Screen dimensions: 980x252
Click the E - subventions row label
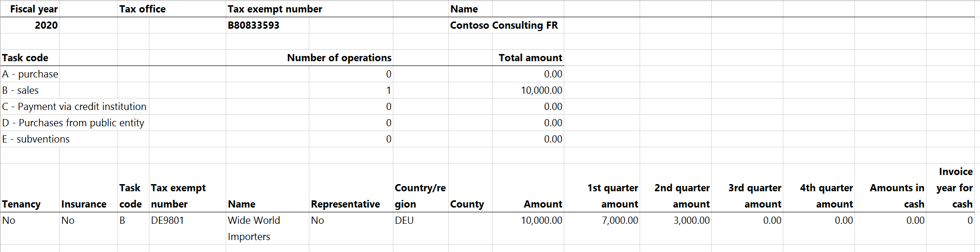coord(36,139)
